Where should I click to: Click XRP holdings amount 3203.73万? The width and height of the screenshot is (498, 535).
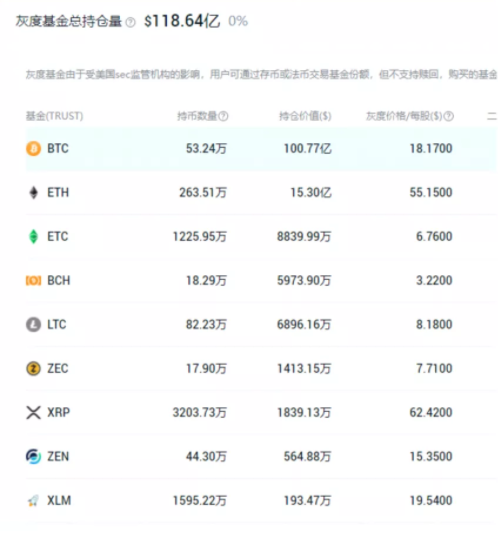pos(200,413)
